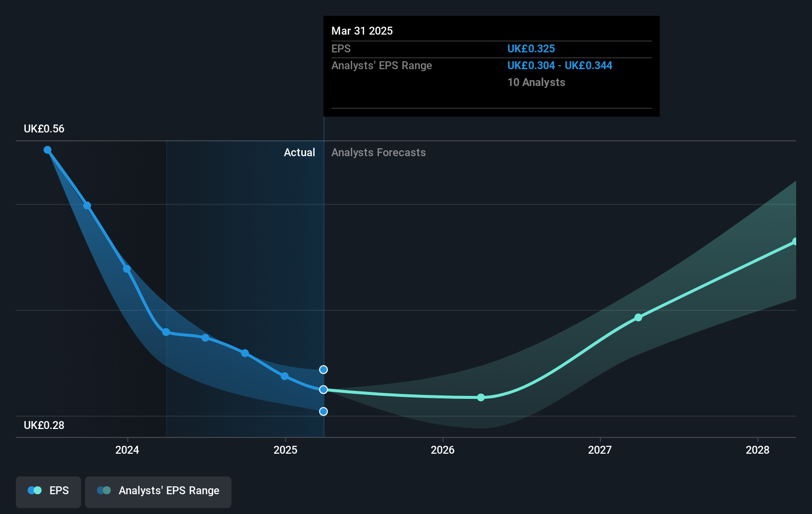Select the Mar 31 2025 EPS data point

pyautogui.click(x=323, y=390)
